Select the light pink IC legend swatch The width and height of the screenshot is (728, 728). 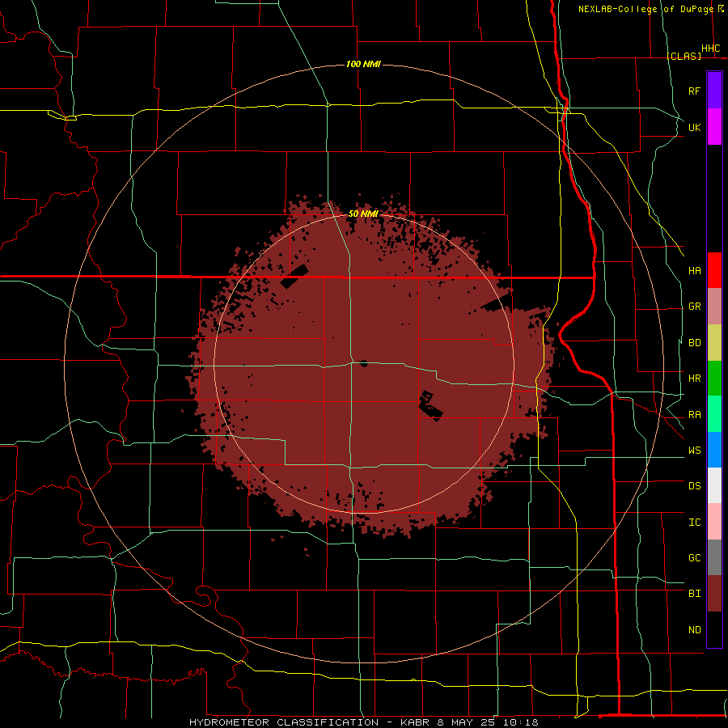tap(714, 522)
